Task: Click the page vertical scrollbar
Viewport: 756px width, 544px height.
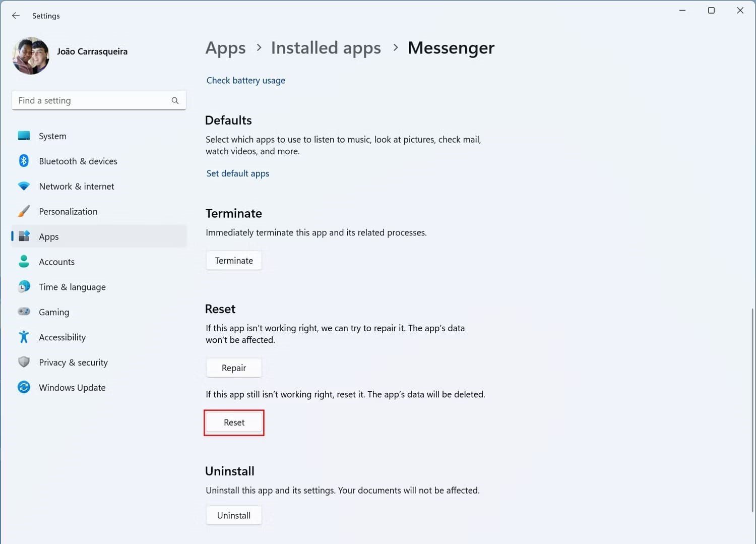Action: [752, 410]
